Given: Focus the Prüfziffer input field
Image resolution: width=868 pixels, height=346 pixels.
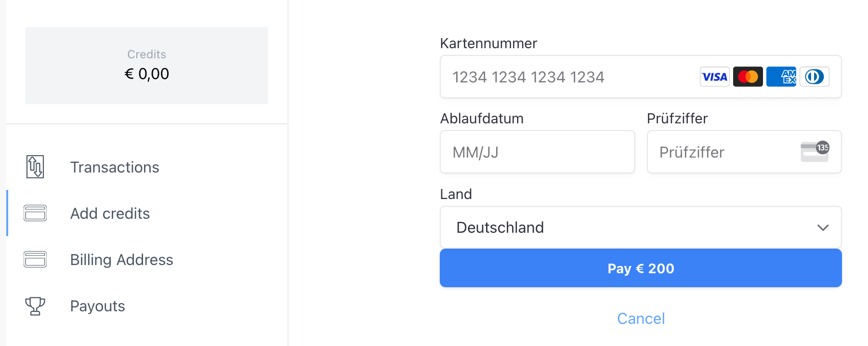Looking at the screenshot, I should pyautogui.click(x=744, y=152).
